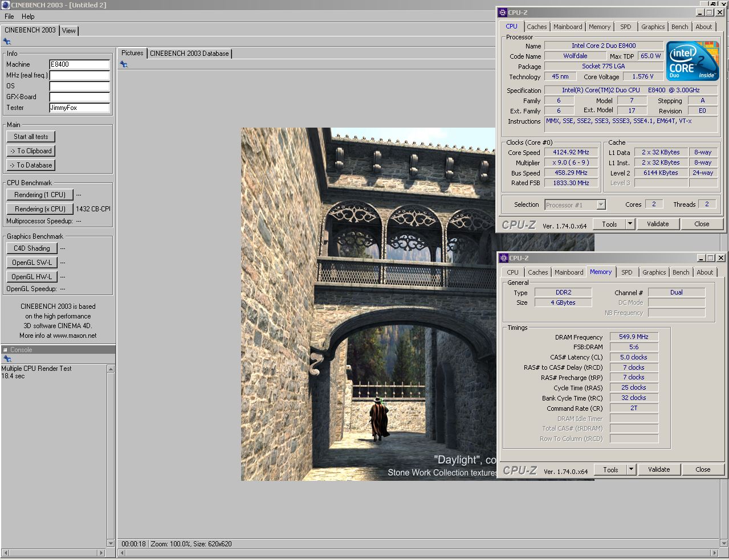Open the About tab in upper CPU-Z window
Screen dimensions: 729x560
[704, 27]
